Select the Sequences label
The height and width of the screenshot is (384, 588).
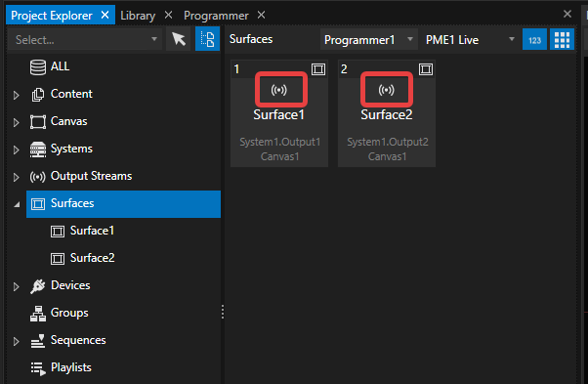click(x=78, y=340)
